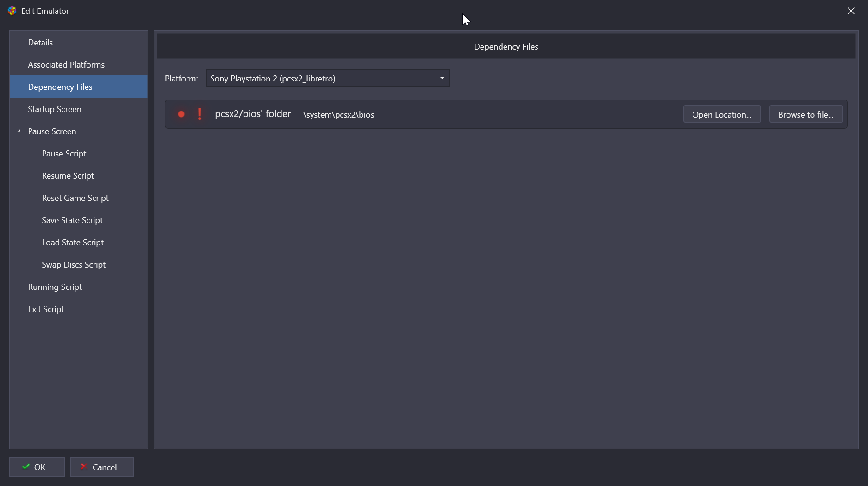Click the \system\pcsx2\bios path text
This screenshot has height=486, width=868.
point(338,115)
